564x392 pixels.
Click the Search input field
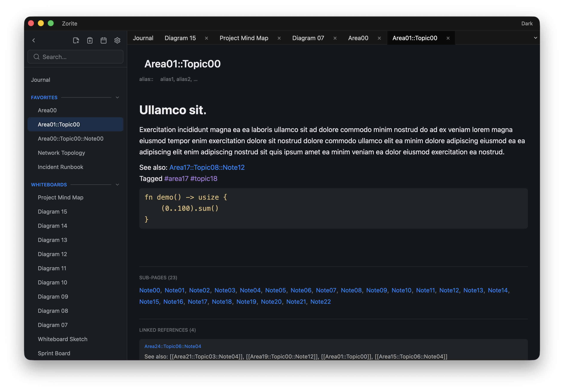(75, 57)
